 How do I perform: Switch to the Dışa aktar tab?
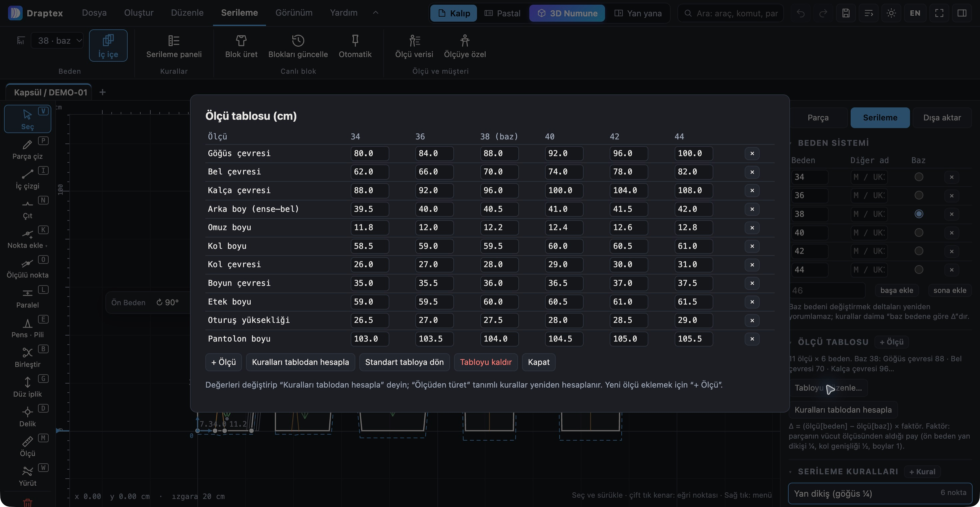942,118
